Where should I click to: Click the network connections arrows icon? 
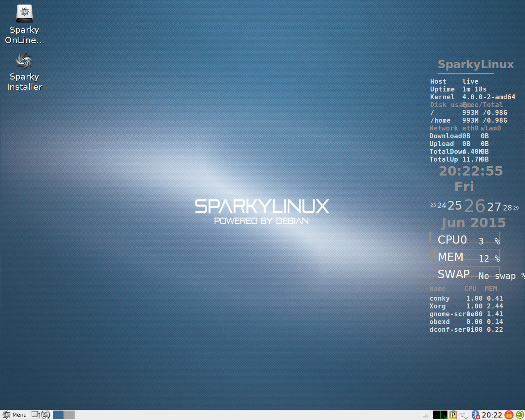[464, 415]
